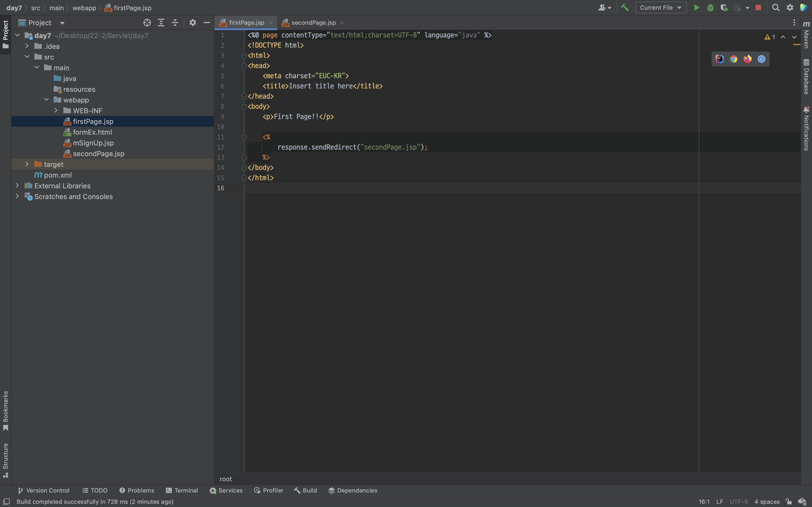Click the warning count inspection indicator
The height and width of the screenshot is (507, 812).
[x=770, y=37]
